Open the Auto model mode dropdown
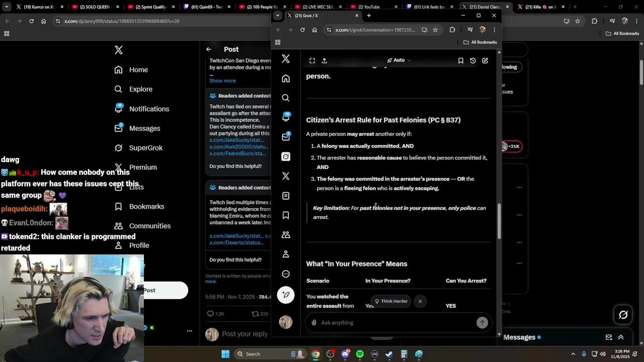Viewport: 644px width, 362px height. [x=399, y=60]
